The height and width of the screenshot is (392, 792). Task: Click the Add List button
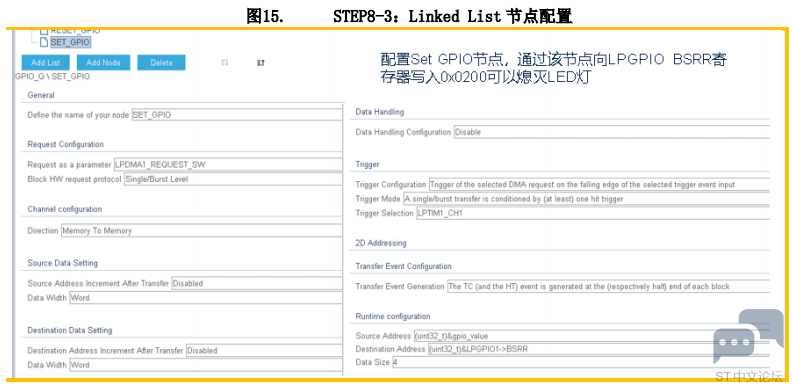click(45, 63)
